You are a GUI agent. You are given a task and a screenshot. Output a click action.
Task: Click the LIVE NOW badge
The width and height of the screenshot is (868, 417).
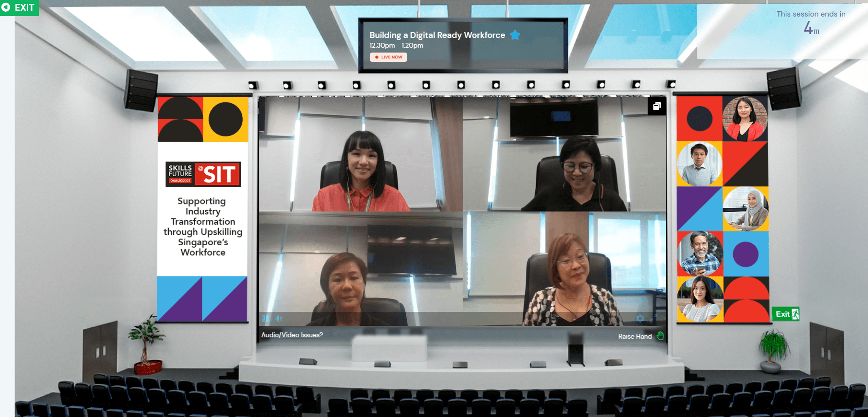coord(388,57)
